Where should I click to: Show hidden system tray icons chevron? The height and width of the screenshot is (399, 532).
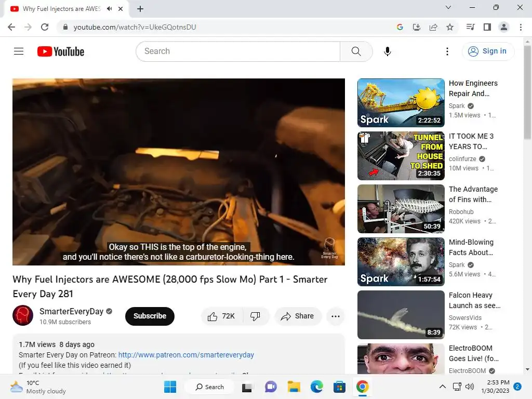443,387
